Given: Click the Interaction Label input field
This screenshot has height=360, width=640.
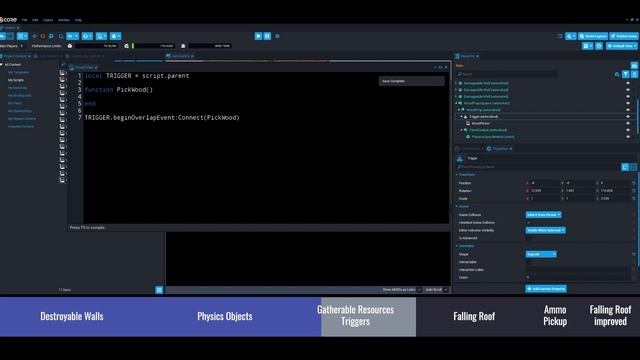Looking at the screenshot, I should tap(578, 270).
